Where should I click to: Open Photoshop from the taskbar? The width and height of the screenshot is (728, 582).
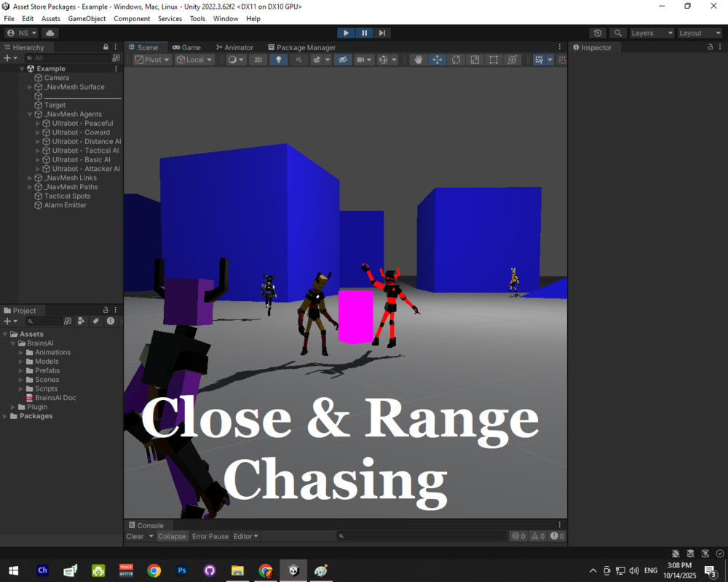(x=182, y=570)
